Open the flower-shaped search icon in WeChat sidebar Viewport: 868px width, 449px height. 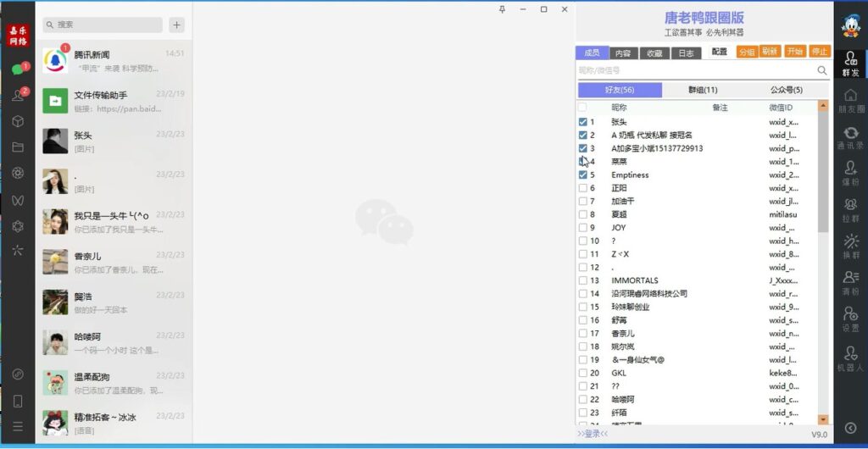click(x=18, y=225)
